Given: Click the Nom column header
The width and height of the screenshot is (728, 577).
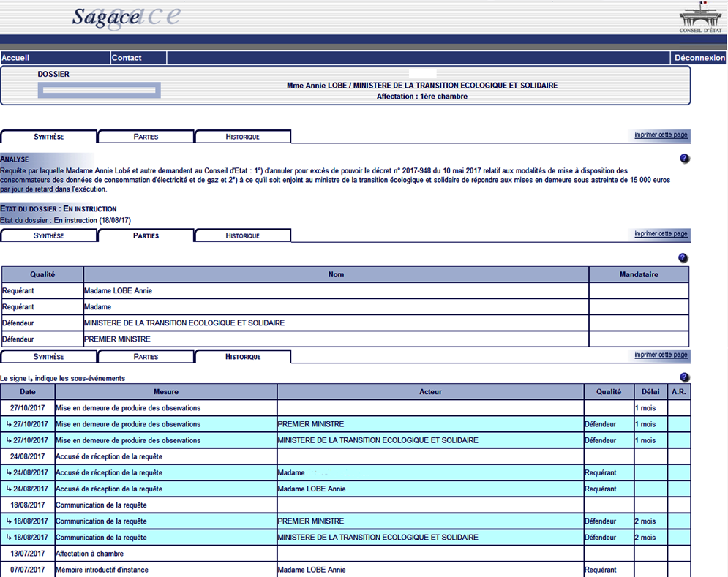Looking at the screenshot, I should click(336, 274).
